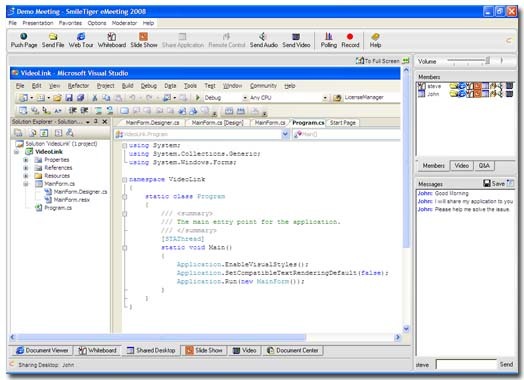Switch to the Start Page tab

(x=343, y=123)
